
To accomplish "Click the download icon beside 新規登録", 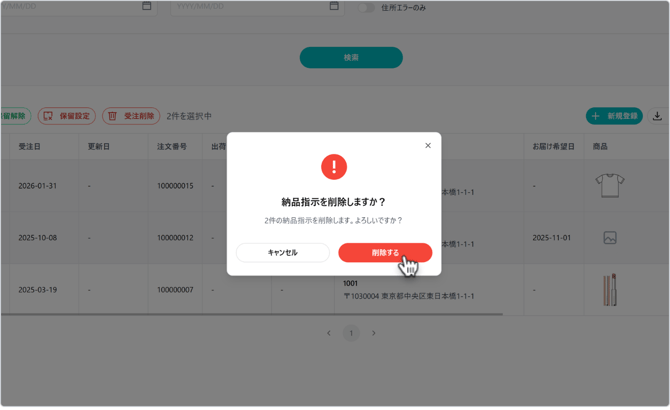I will tap(657, 116).
